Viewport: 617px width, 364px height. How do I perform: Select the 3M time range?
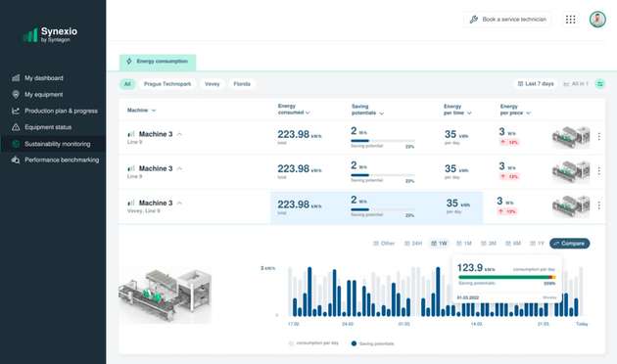click(489, 244)
